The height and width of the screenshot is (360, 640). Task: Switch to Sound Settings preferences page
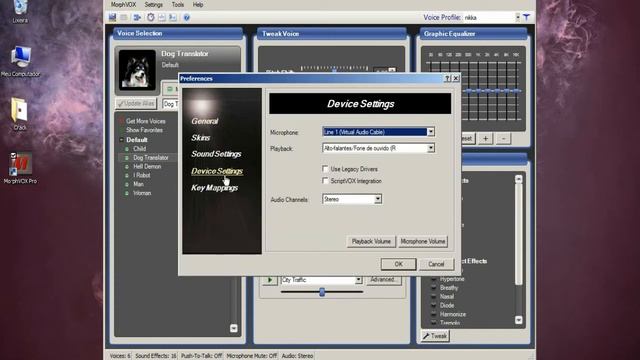pos(216,154)
